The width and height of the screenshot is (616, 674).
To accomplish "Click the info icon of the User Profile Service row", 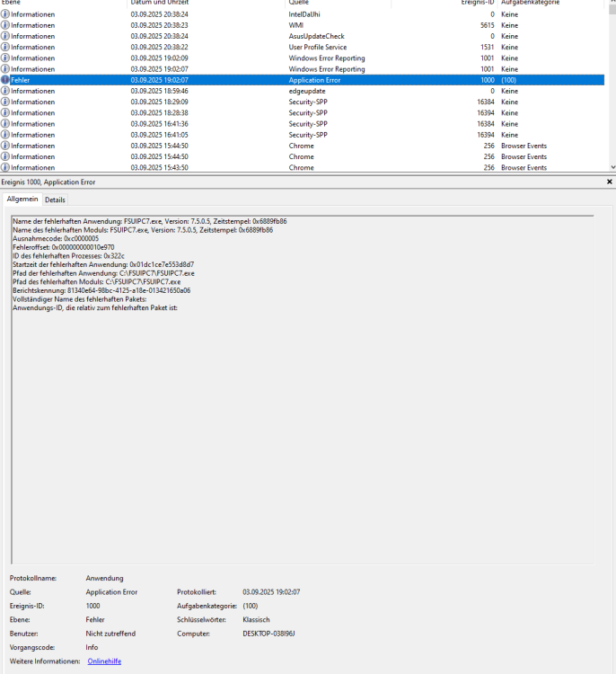I will (5, 48).
